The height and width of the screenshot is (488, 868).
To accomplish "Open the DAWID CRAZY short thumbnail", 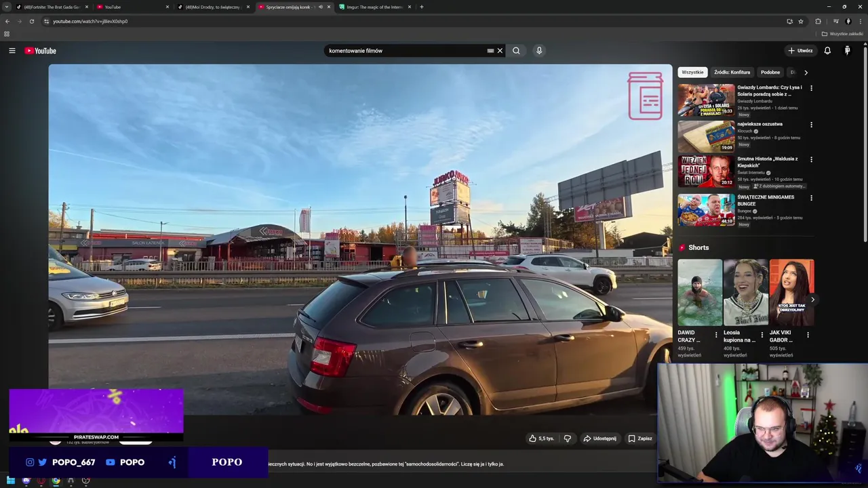I will click(x=700, y=293).
